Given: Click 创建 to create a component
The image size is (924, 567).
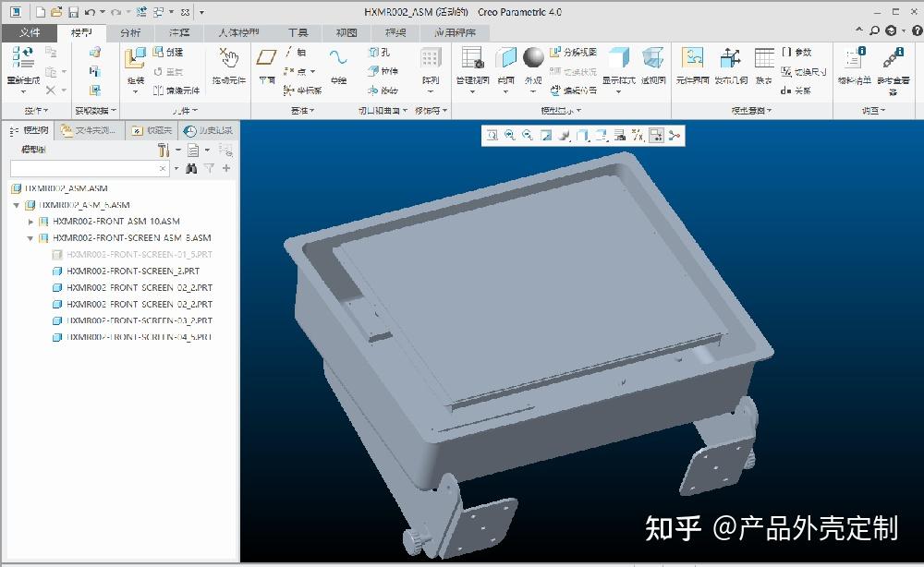Looking at the screenshot, I should (168, 53).
